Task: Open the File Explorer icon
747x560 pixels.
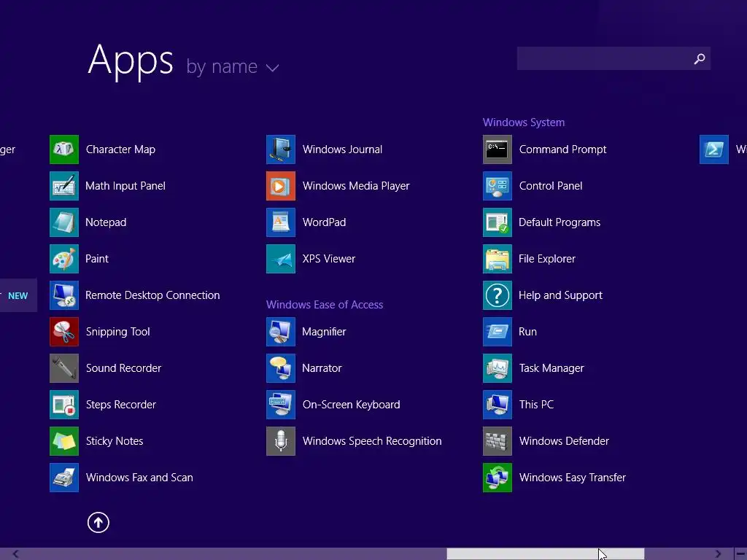Action: tap(498, 259)
